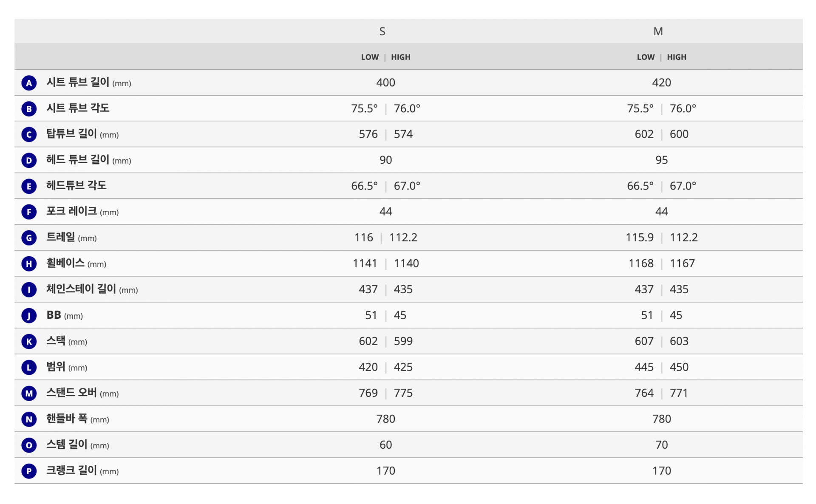This screenshot has width=816, height=504.
Task: Select the K icon next to 스택
Action: [29, 342]
